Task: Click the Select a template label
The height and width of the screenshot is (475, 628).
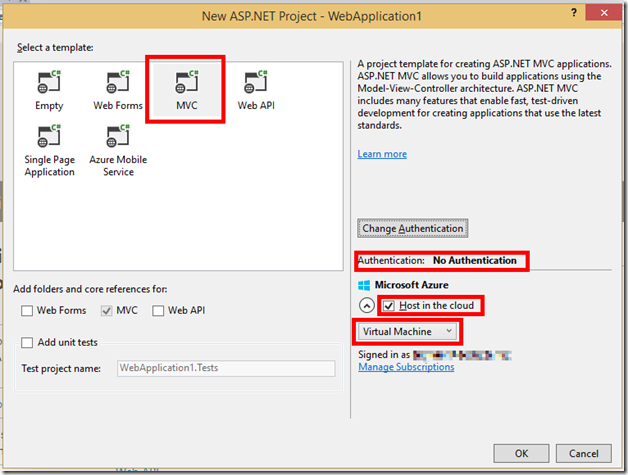Action: click(x=55, y=48)
